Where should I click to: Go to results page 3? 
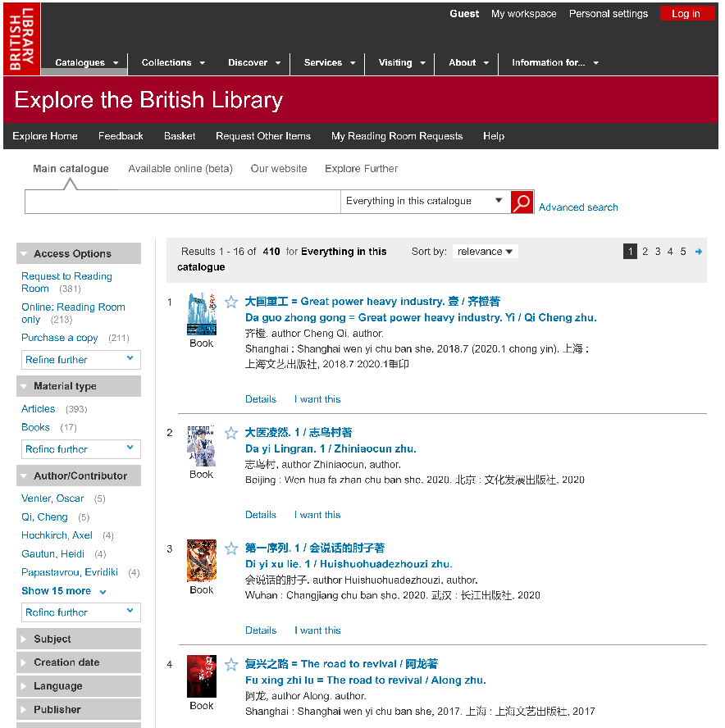[658, 252]
